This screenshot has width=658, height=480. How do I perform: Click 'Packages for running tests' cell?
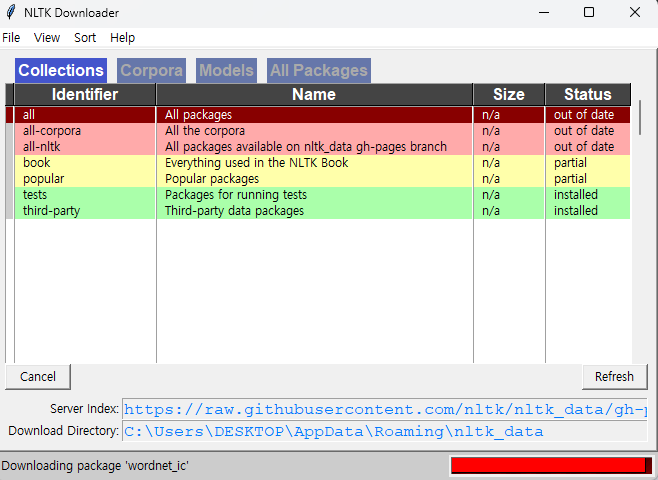coord(314,194)
